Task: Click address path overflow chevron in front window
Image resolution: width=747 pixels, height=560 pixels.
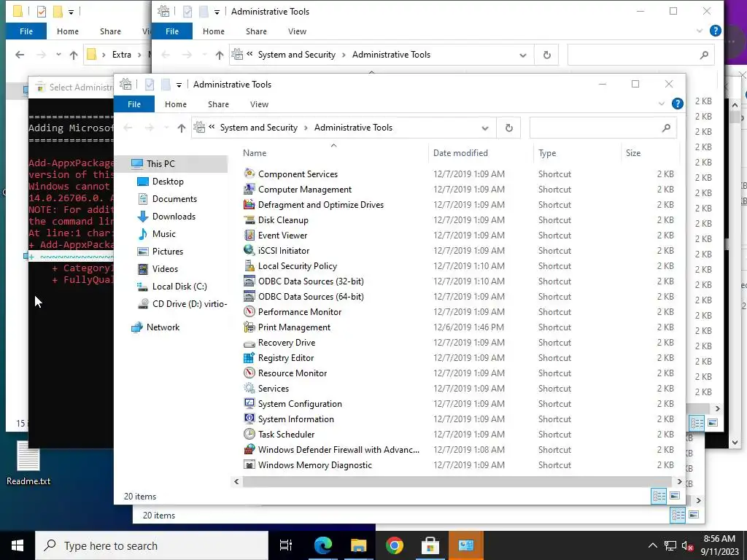Action: 212,127
